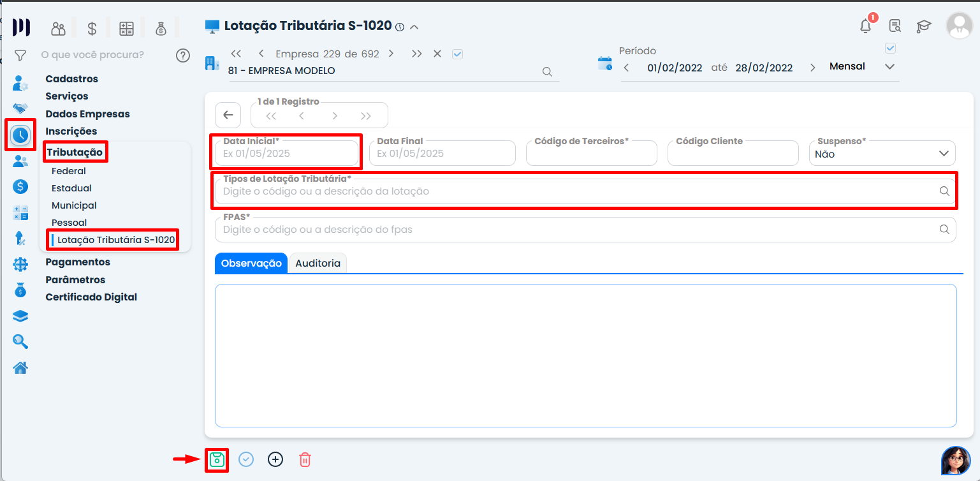Click the notification bell icon
This screenshot has width=980, height=481.
(x=865, y=26)
